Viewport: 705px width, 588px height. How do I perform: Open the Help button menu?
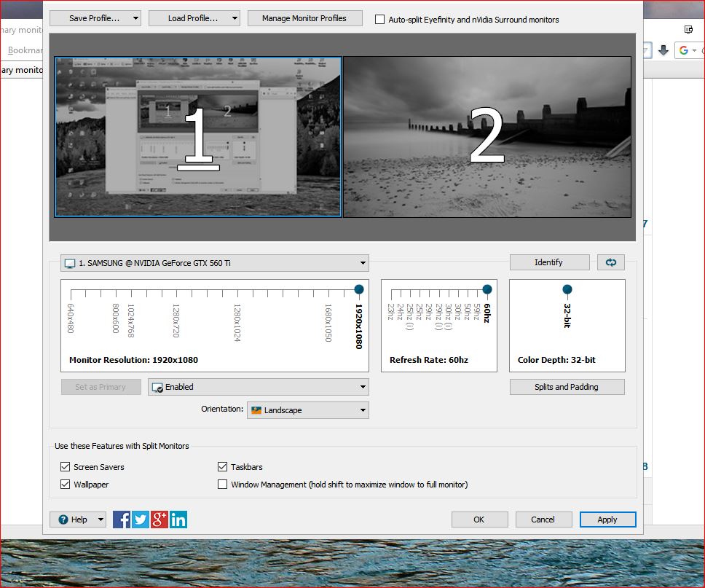point(78,520)
